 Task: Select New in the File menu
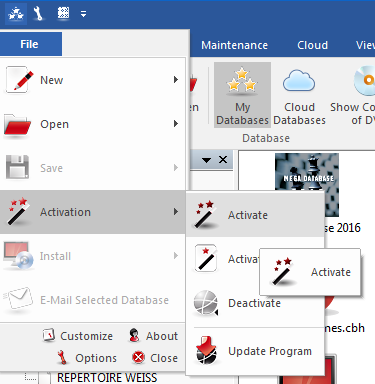pos(93,80)
